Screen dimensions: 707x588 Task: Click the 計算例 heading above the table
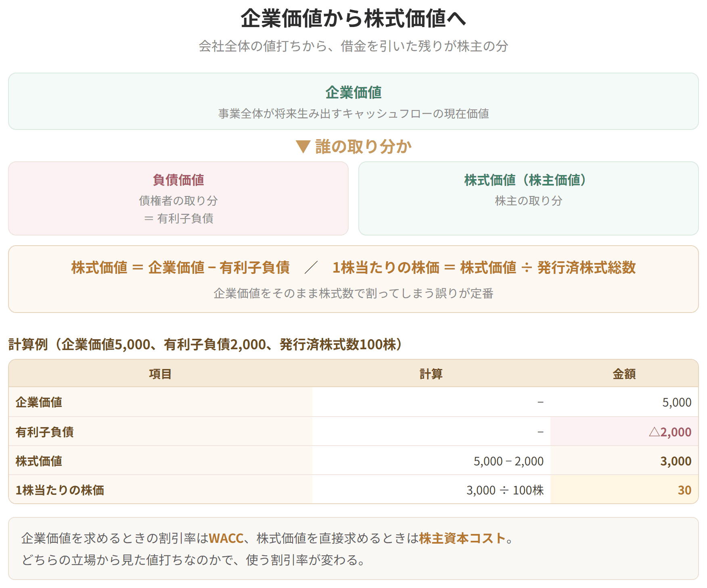pyautogui.click(x=205, y=344)
